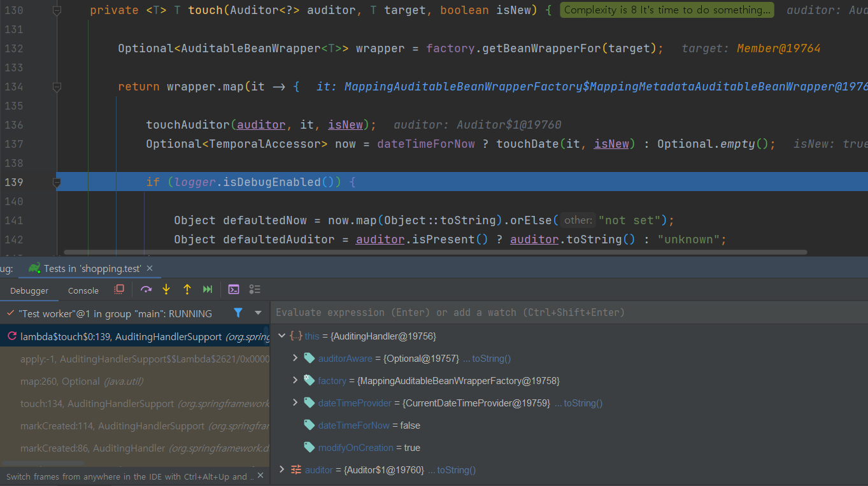Viewport: 868px width, 486px height.
Task: Click the frame icon of lambda$touch$0:139
Action: [12, 336]
